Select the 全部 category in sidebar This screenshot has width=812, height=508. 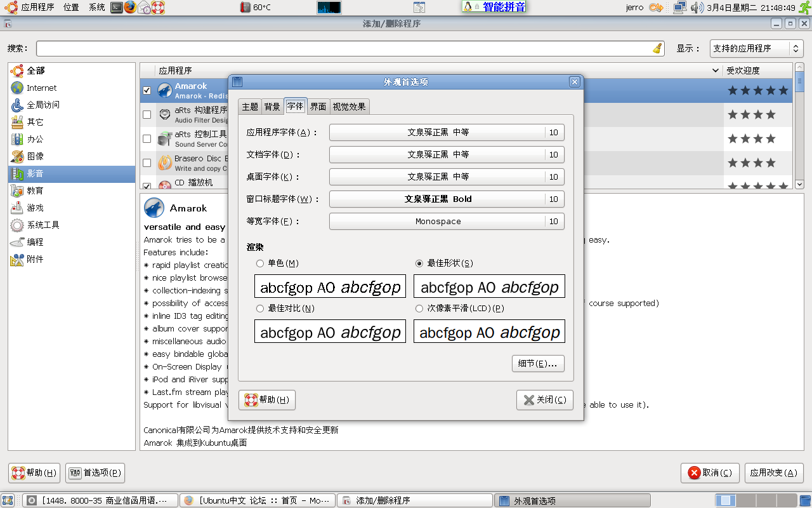pyautogui.click(x=72, y=70)
